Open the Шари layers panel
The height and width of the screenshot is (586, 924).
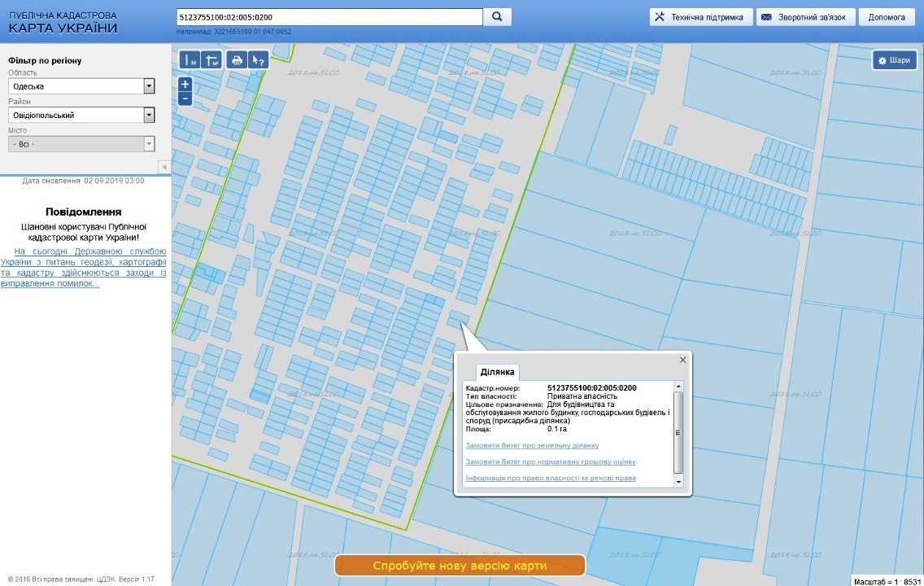tap(895, 60)
